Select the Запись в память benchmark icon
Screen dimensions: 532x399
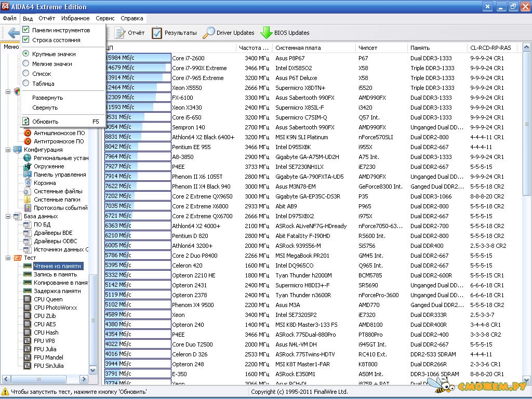tap(28, 274)
